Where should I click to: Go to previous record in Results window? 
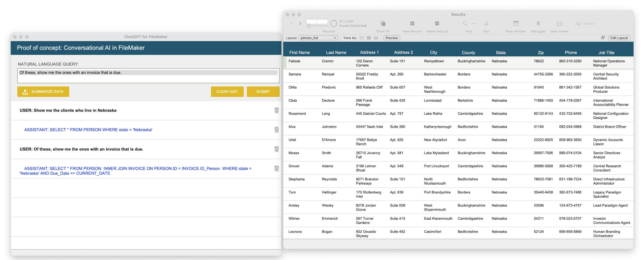[x=292, y=23]
